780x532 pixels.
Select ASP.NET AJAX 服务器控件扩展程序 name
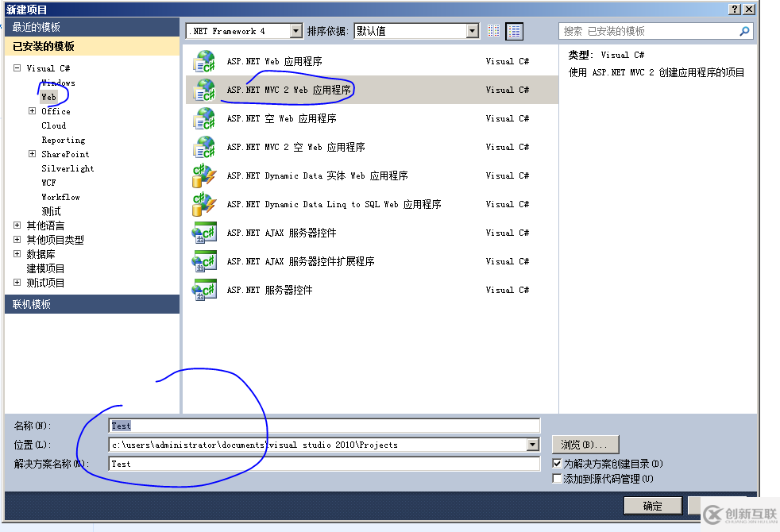pyautogui.click(x=300, y=261)
